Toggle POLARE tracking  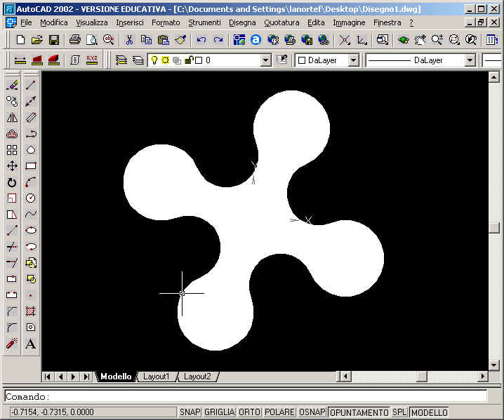279,412
